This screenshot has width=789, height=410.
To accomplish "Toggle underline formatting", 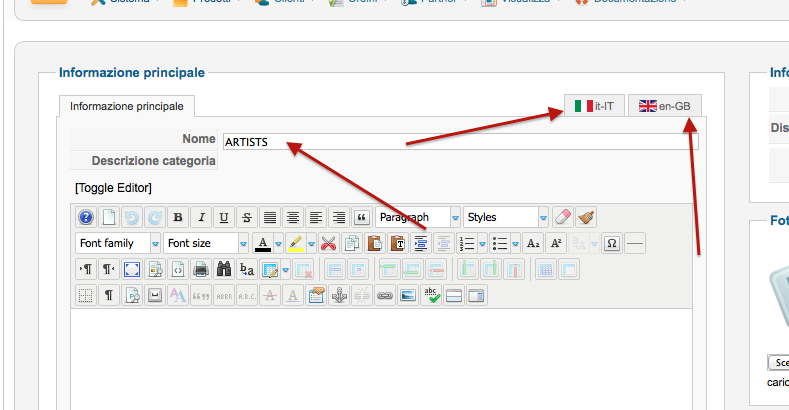I will pos(223,217).
